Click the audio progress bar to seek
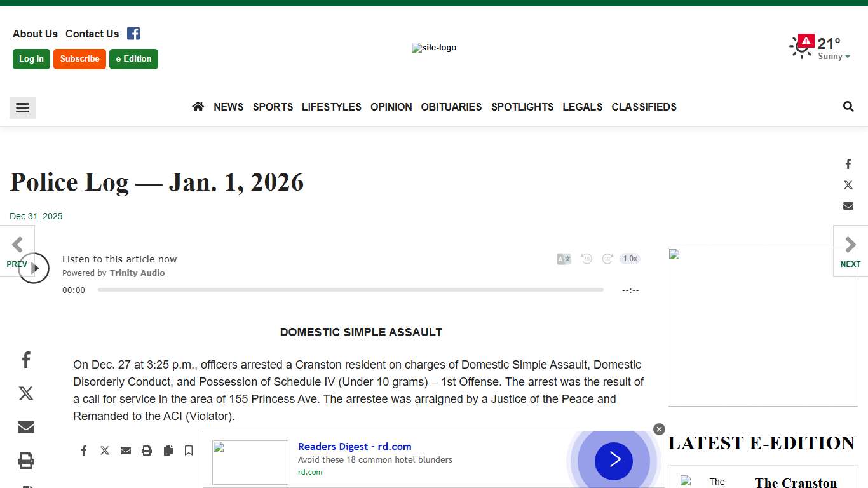The image size is (868, 488). pos(349,290)
